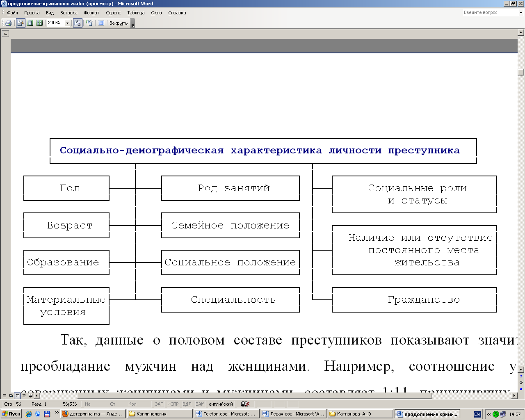The height and width of the screenshot is (420, 525).
Task: Open the 200% zoom dropdown
Action: [68, 23]
